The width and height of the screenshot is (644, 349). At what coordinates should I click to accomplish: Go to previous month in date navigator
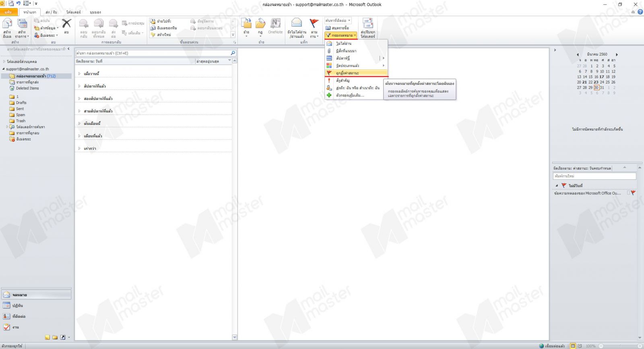(578, 54)
